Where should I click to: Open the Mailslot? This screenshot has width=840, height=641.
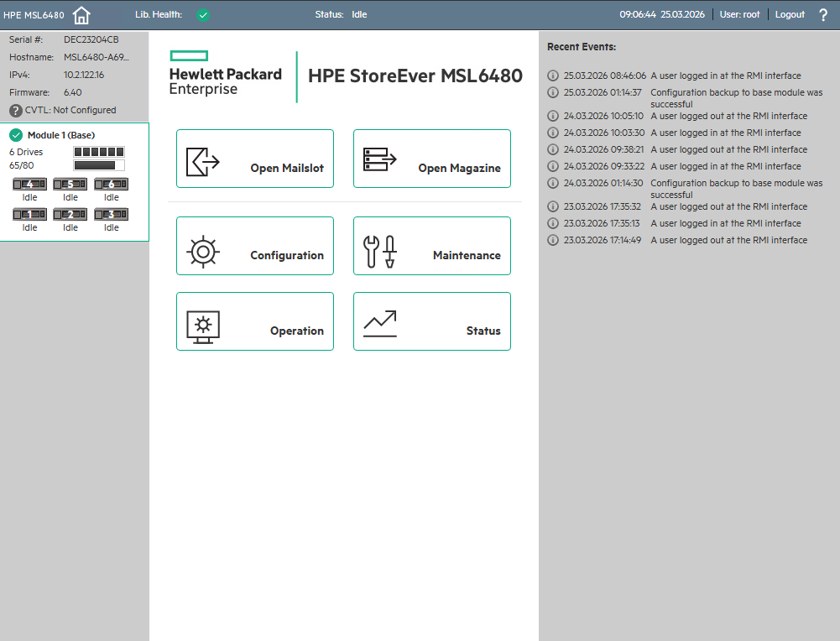255,159
